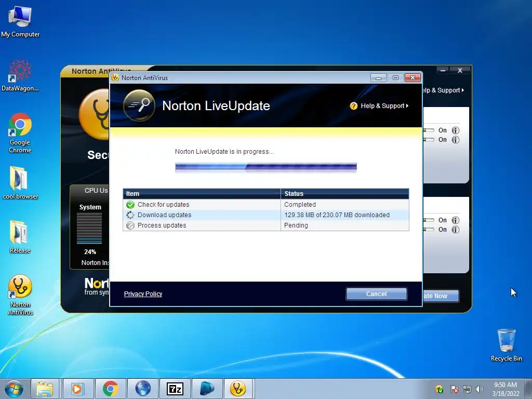Switch to Norton AntiVirus taskbar button
Screen dimensions: 532x399
238,389
